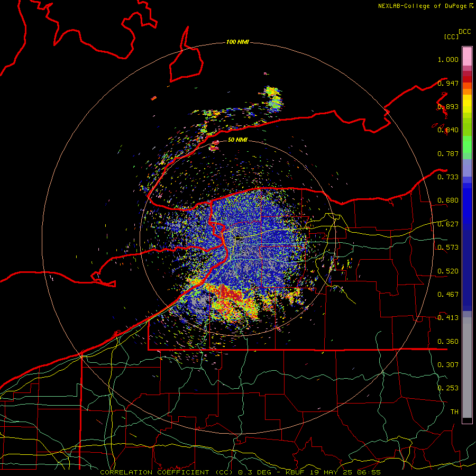Click the 0.840 scale value
This screenshot has width=476, height=476.
tap(448, 130)
